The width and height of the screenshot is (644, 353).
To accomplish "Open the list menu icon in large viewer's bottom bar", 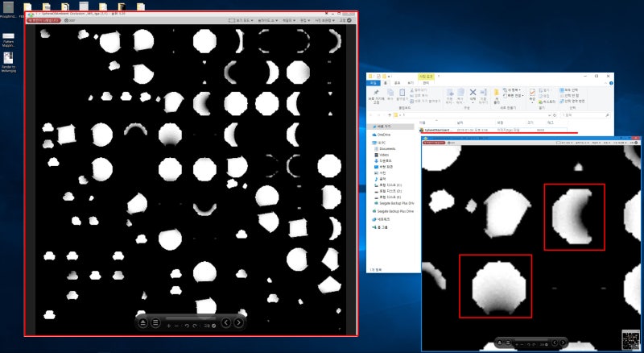I will pyautogui.click(x=155, y=322).
